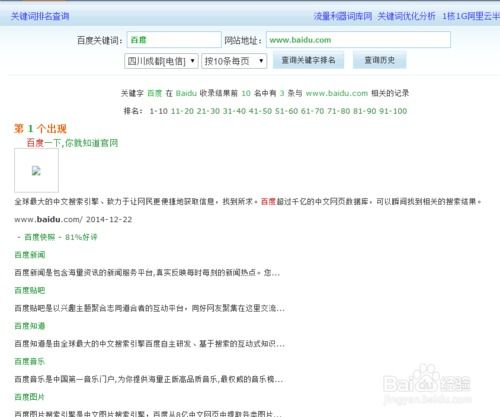Viewport: 500px width, 417px height.
Task: Open the 百度知道 sublink
Action: 30,326
